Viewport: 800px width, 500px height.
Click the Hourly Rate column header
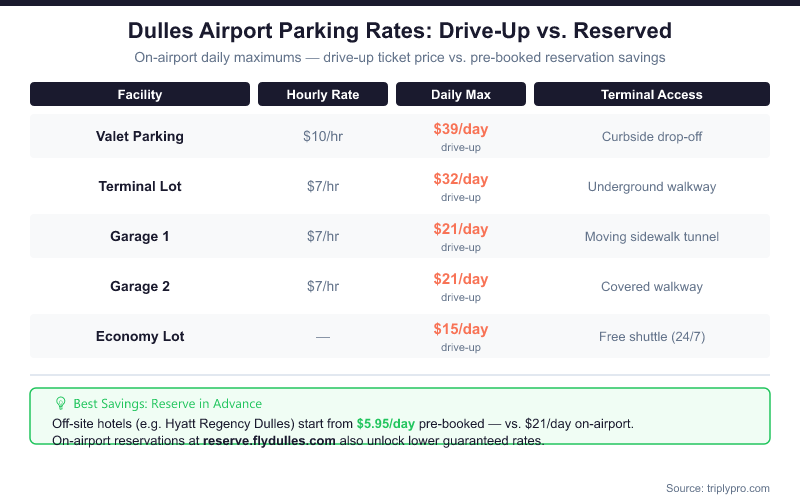coord(323,95)
